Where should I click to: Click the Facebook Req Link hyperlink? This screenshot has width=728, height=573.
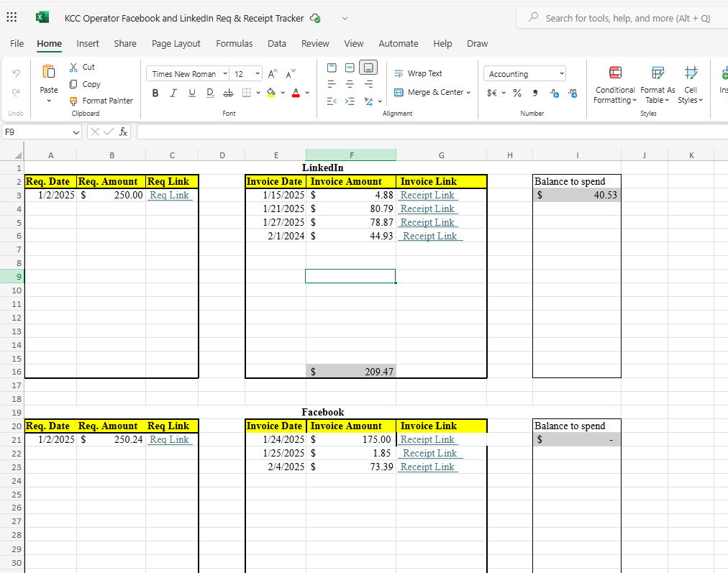170,439
